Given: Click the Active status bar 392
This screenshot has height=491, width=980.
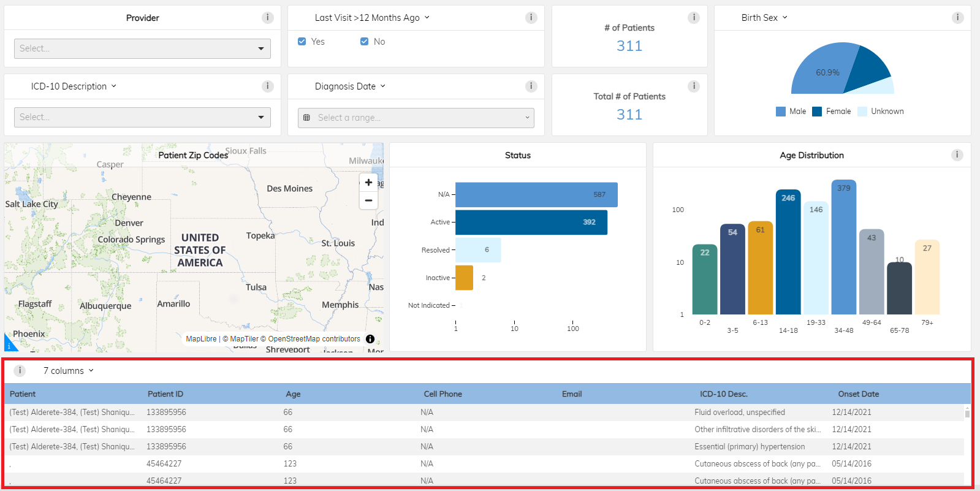Looking at the screenshot, I should [531, 222].
